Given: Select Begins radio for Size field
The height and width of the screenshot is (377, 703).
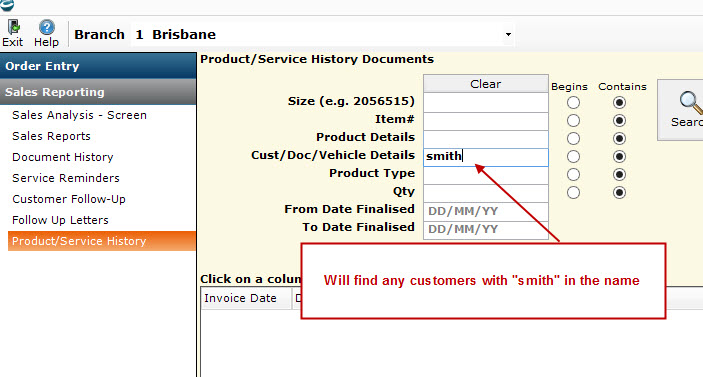Looking at the screenshot, I should (573, 103).
